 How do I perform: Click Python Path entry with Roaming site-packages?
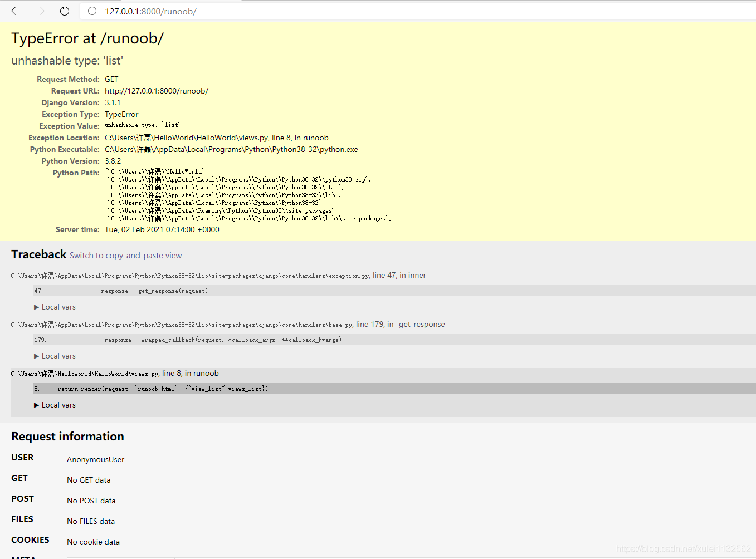click(222, 210)
